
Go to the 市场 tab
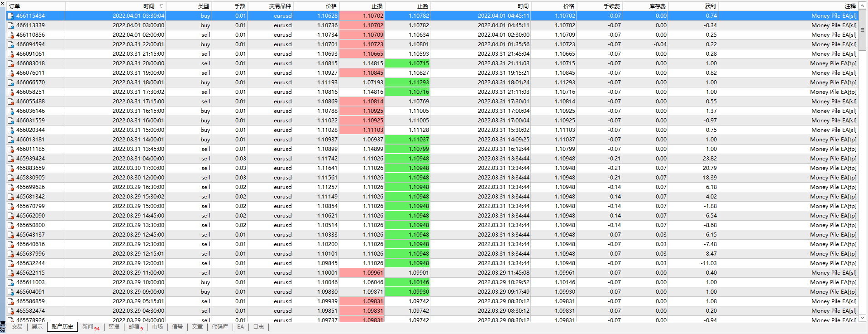pos(157,327)
